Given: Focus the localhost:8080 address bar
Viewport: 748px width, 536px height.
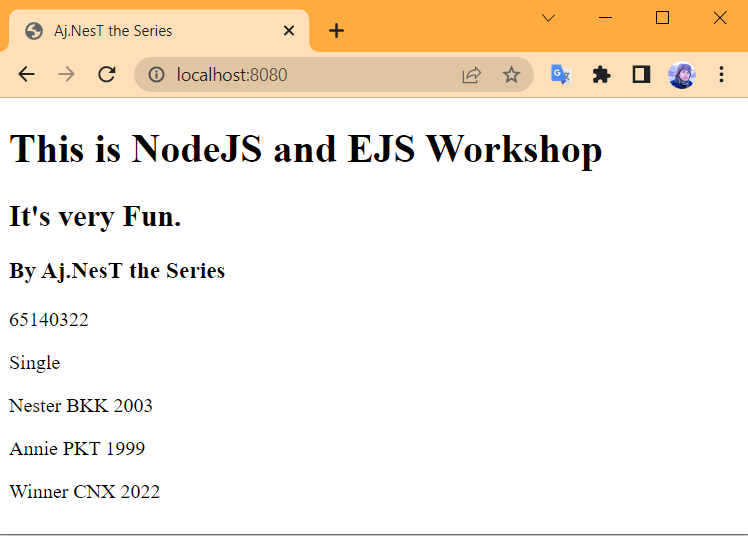Looking at the screenshot, I should point(300,75).
